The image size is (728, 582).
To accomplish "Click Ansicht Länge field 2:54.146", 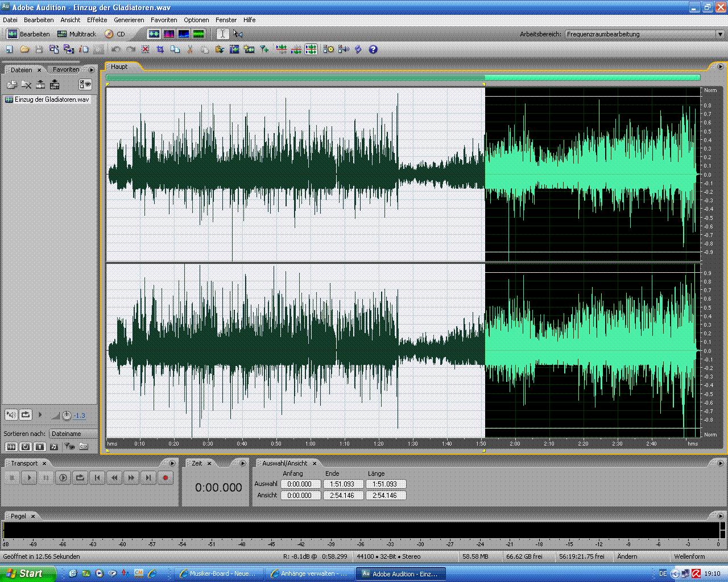I will [x=385, y=496].
